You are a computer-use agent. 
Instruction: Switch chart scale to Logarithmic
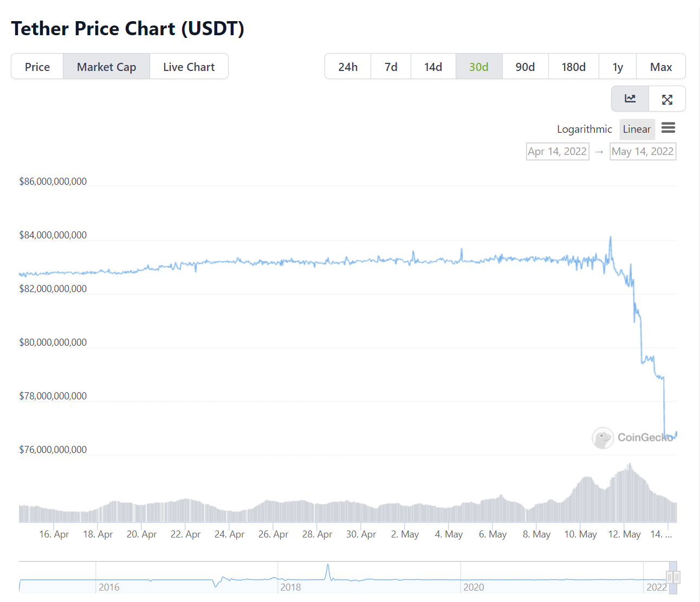(584, 129)
